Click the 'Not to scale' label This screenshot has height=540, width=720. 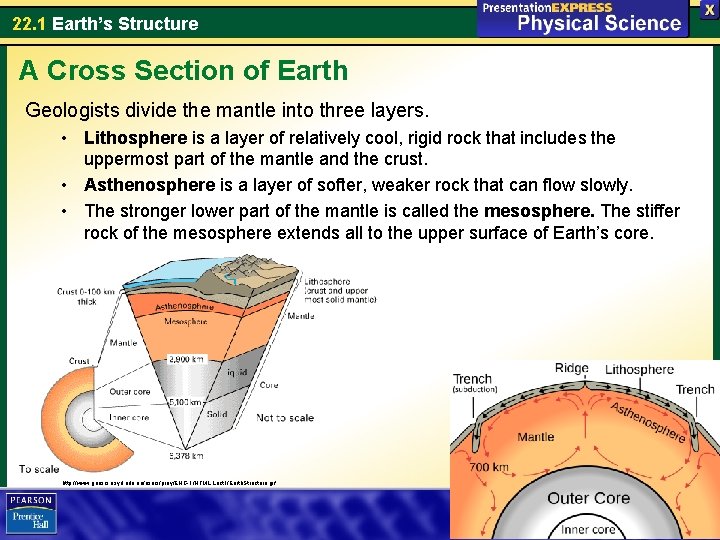pyautogui.click(x=285, y=418)
